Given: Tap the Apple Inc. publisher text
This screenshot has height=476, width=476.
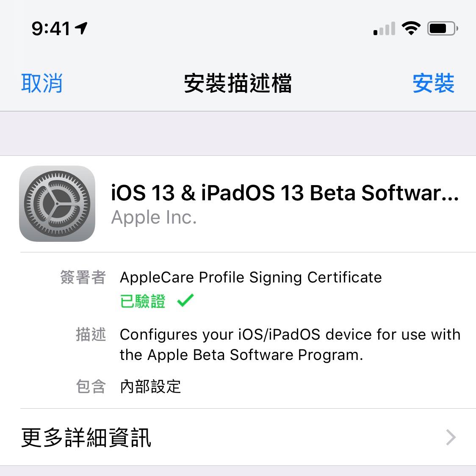Looking at the screenshot, I should (154, 218).
